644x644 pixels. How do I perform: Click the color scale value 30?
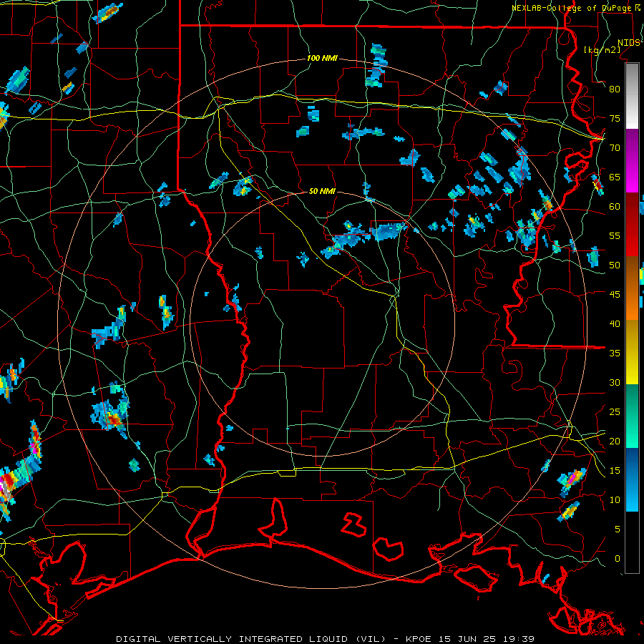(615, 383)
